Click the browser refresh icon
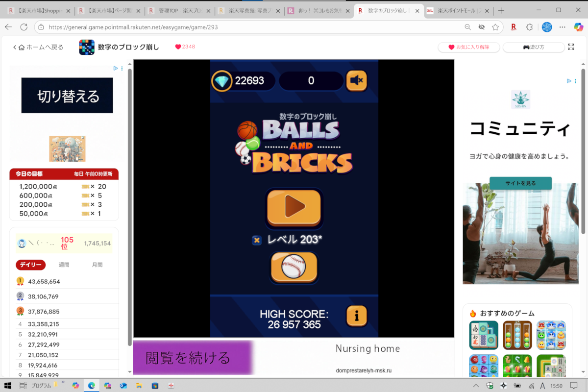588x392 pixels. click(x=24, y=27)
